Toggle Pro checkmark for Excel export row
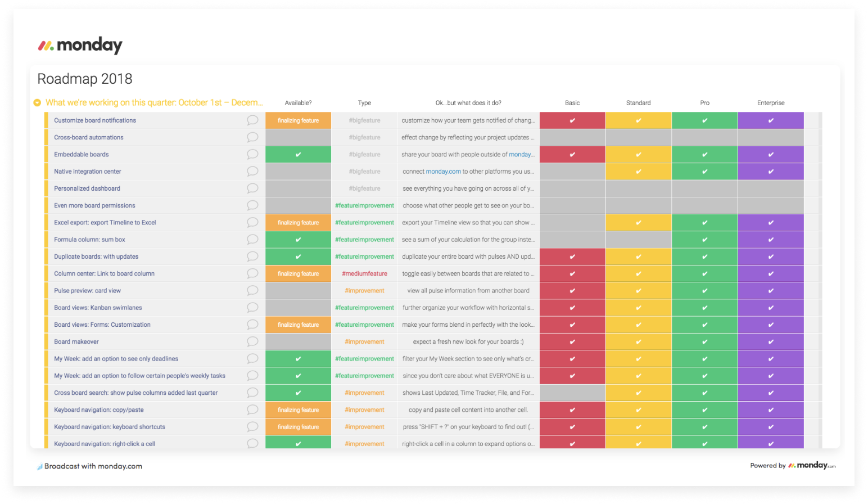868x504 pixels. (x=704, y=223)
